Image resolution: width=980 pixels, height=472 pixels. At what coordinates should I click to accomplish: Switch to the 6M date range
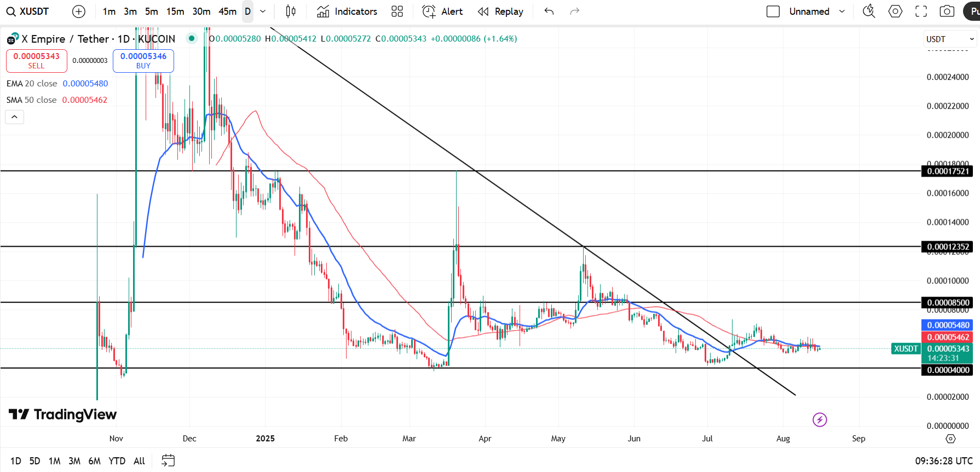[x=94, y=461]
